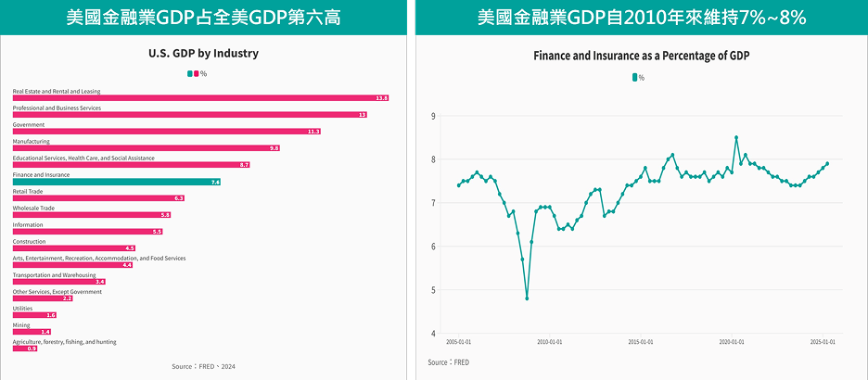The height and width of the screenshot is (380, 868).
Task: Click the last data point on line chart
Action: [827, 164]
